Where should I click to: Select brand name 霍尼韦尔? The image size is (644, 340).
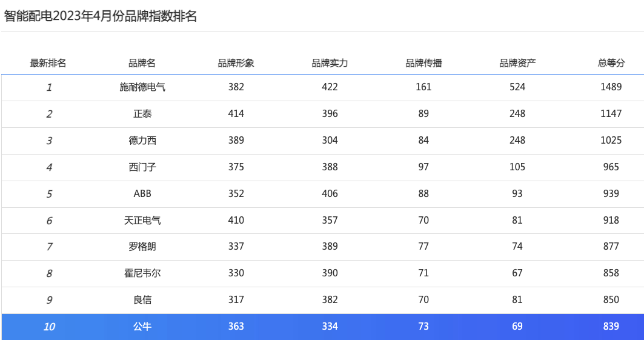142,273
